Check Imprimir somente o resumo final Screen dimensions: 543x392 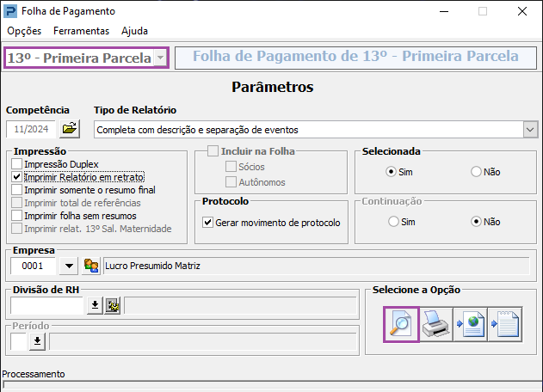pos(16,190)
